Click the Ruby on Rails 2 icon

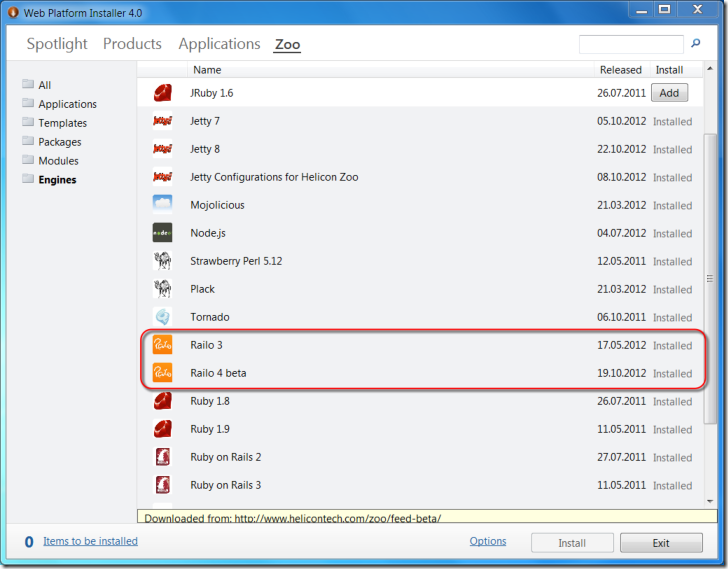point(162,457)
